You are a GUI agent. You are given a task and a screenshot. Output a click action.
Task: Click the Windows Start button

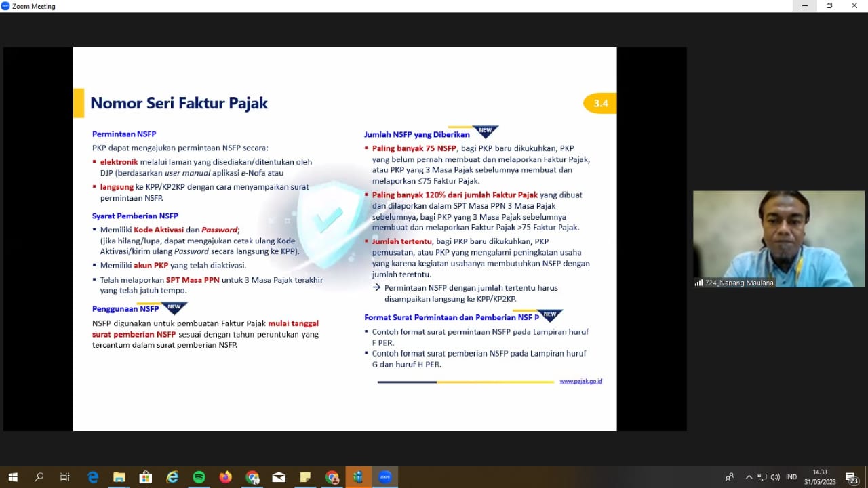(x=13, y=477)
